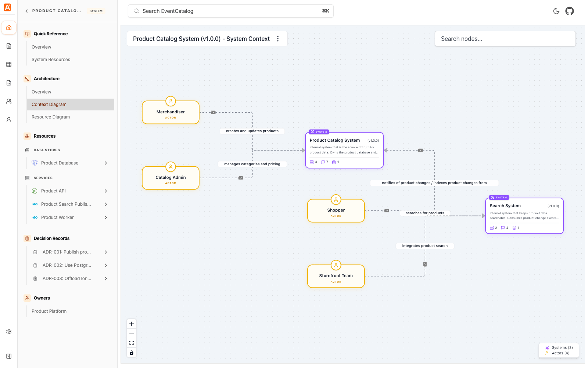The width and height of the screenshot is (588, 368).
Task: Click the Owners section icon
Action: tap(27, 298)
